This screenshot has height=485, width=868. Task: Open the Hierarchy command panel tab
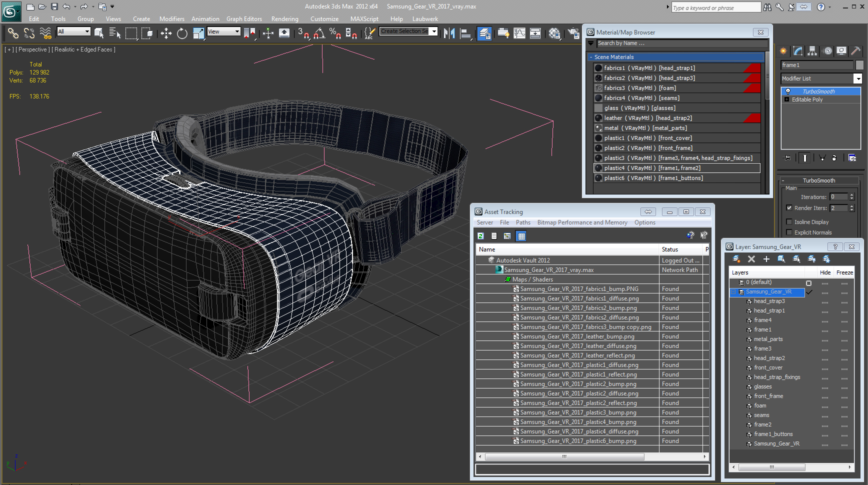(x=812, y=51)
